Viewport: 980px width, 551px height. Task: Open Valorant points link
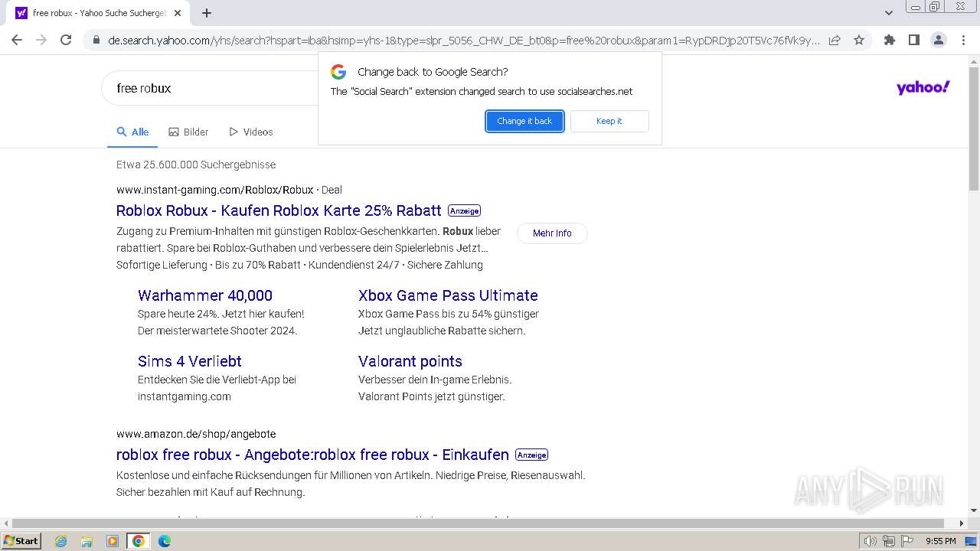410,361
